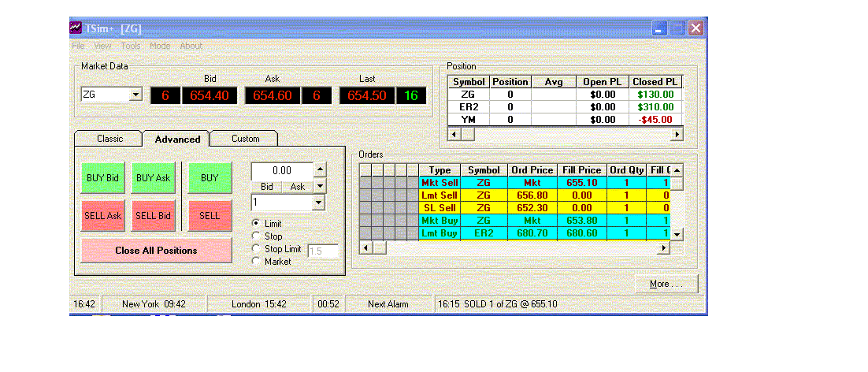Decrease price with the down arrow

click(321, 185)
